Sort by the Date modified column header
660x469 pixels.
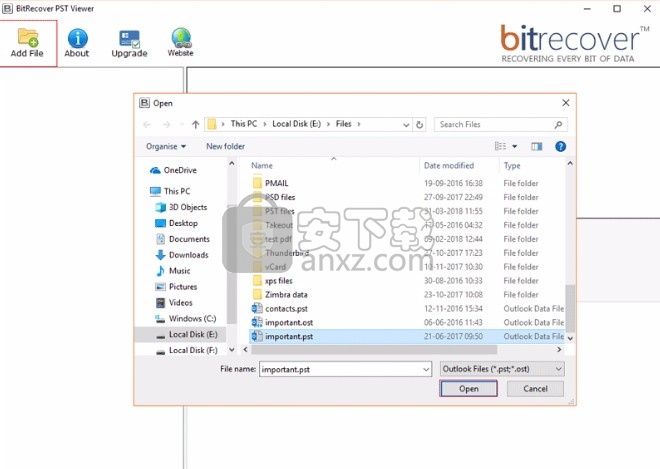click(x=449, y=165)
